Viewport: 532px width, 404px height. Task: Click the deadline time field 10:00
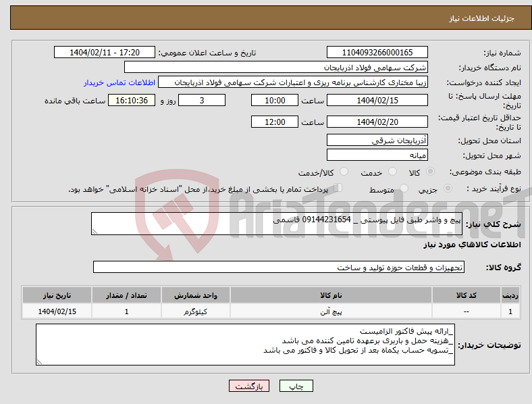coord(275,100)
